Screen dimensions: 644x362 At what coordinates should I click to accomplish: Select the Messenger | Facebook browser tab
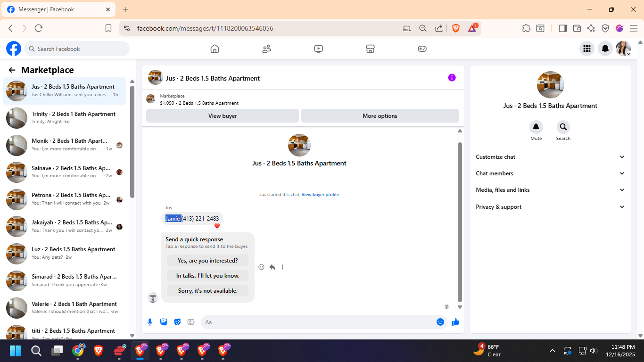click(59, 9)
